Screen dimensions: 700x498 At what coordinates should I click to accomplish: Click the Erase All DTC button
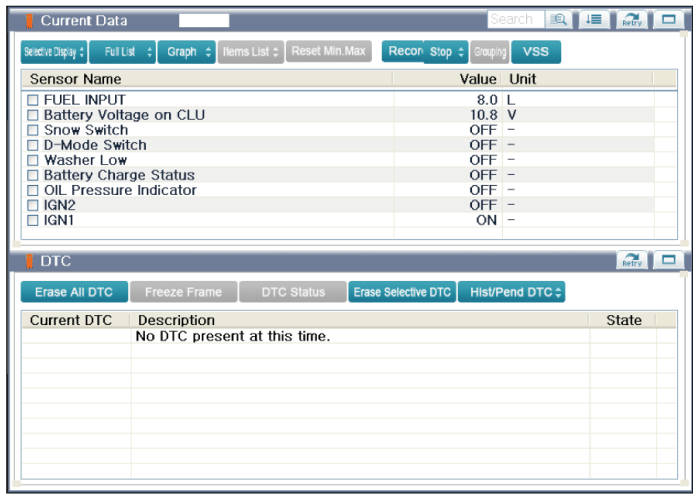click(74, 292)
